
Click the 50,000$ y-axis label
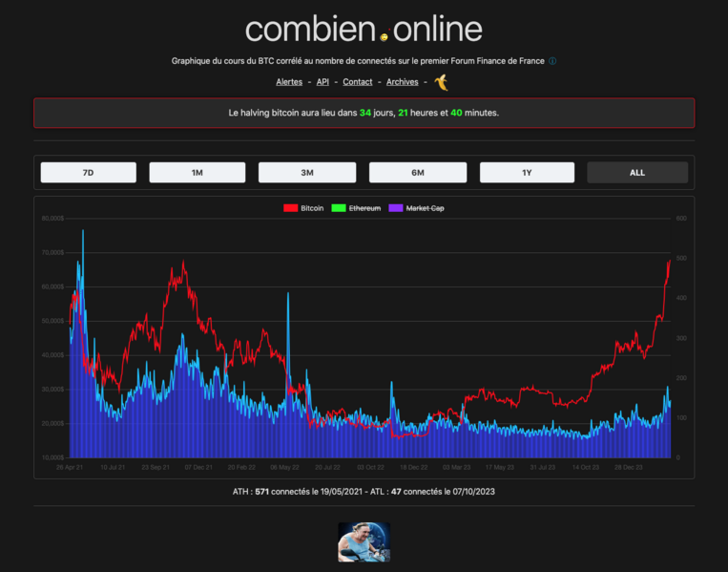[52, 321]
